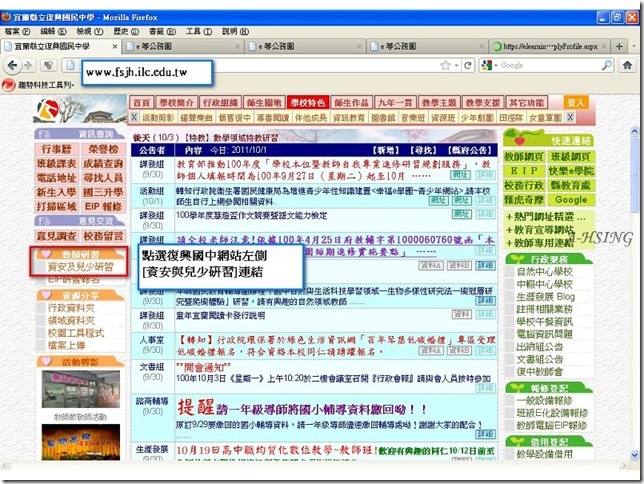Close the elearning plyProfile.aspx tab

point(604,46)
